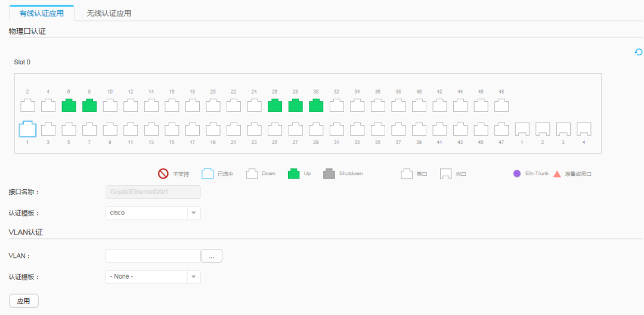Click the 电口 legend port icon
The height and width of the screenshot is (315, 644).
coord(407,173)
